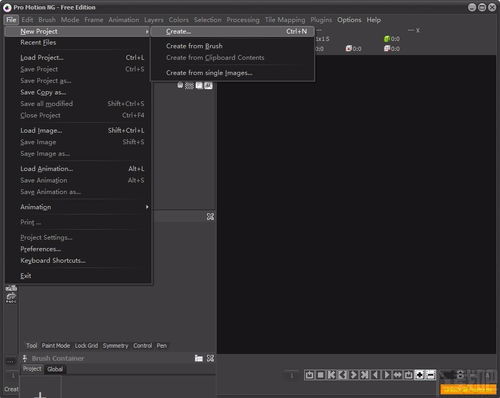
Task: Open the Edit menu
Action: pyautogui.click(x=27, y=20)
